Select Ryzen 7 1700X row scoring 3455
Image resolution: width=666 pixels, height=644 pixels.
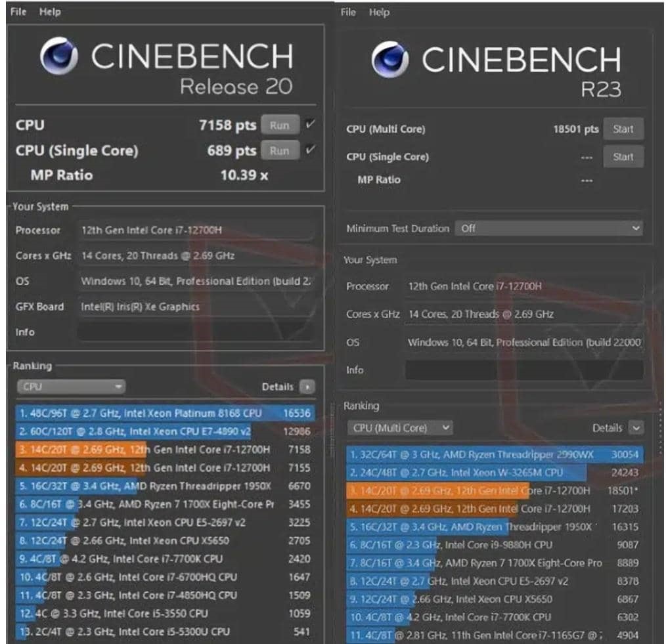(166, 504)
